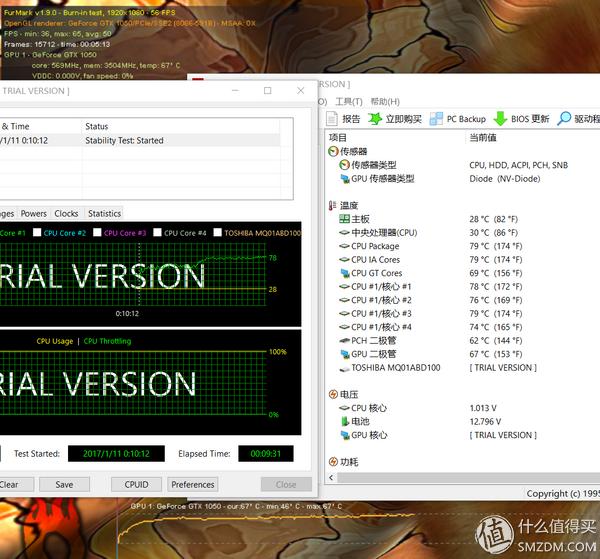Click the horizontal scrollbar left arrow
The height and width of the screenshot is (559, 600).
point(331,478)
